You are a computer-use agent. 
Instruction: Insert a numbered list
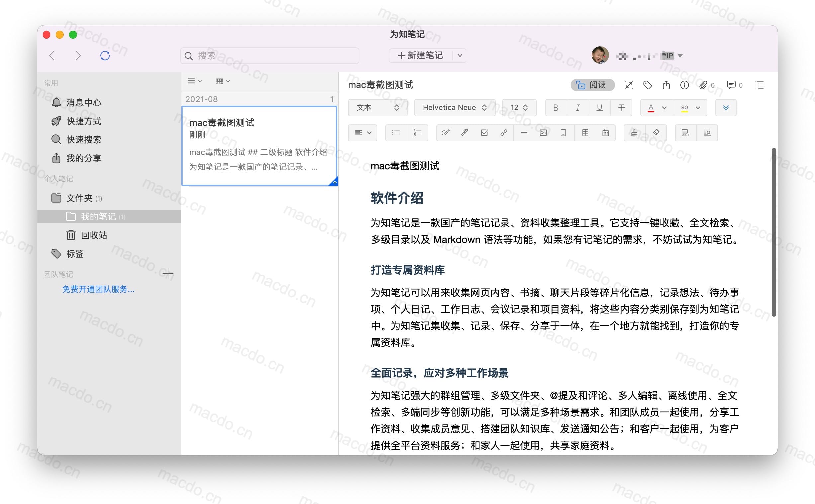click(418, 133)
